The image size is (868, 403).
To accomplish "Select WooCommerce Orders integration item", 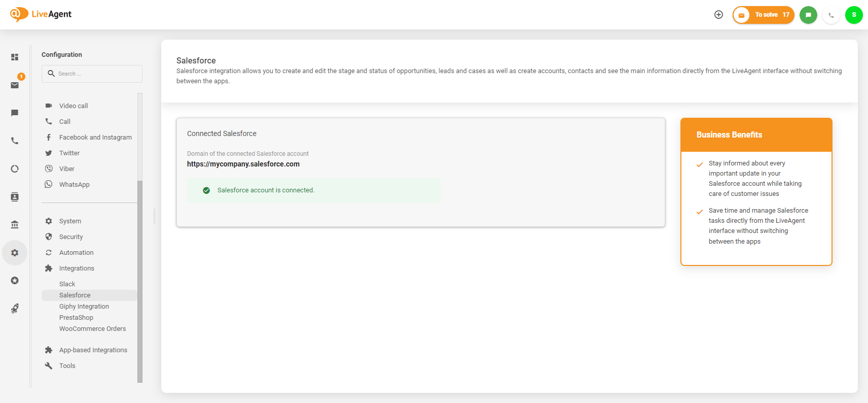I will point(92,329).
